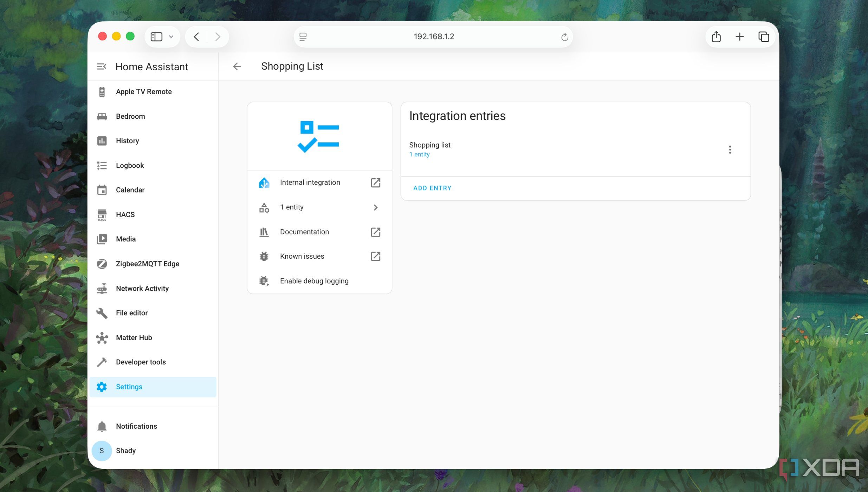
Task: Open the 1 entity link under Shopping list
Action: [419, 154]
